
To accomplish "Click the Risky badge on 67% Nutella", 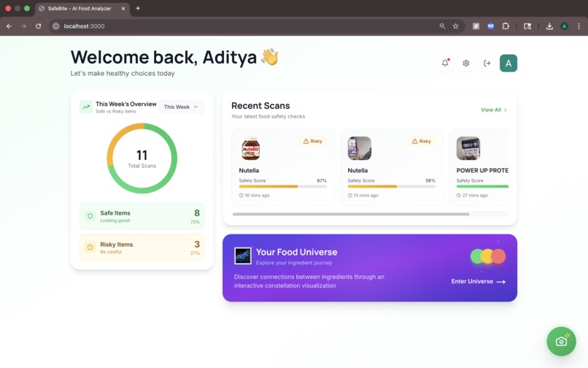I will (x=313, y=141).
